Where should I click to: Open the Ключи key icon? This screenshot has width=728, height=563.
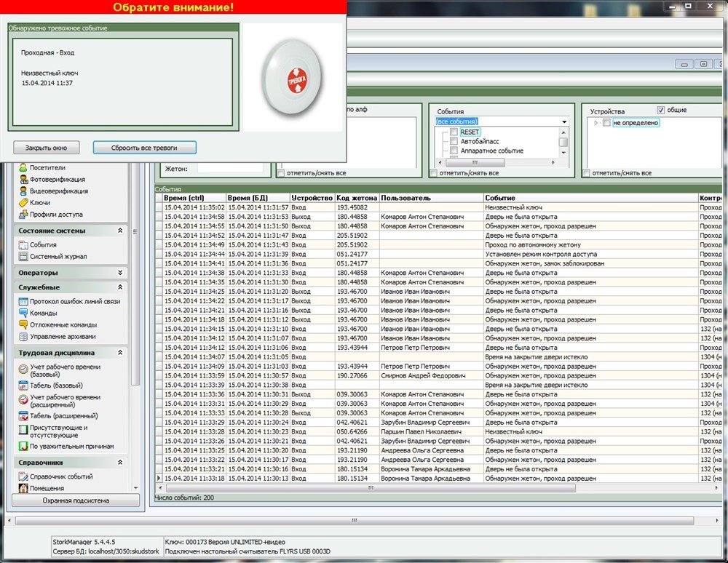point(23,203)
